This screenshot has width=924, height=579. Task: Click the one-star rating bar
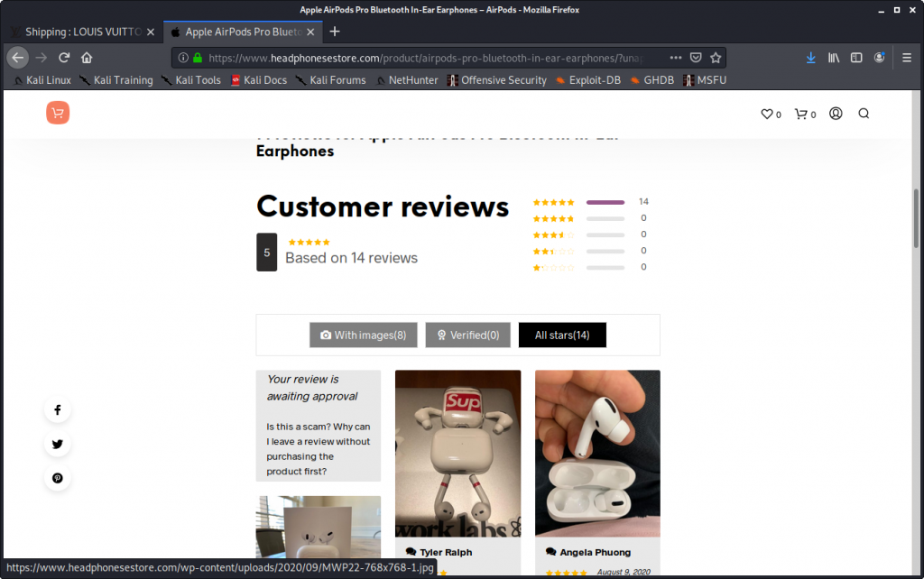tap(605, 268)
